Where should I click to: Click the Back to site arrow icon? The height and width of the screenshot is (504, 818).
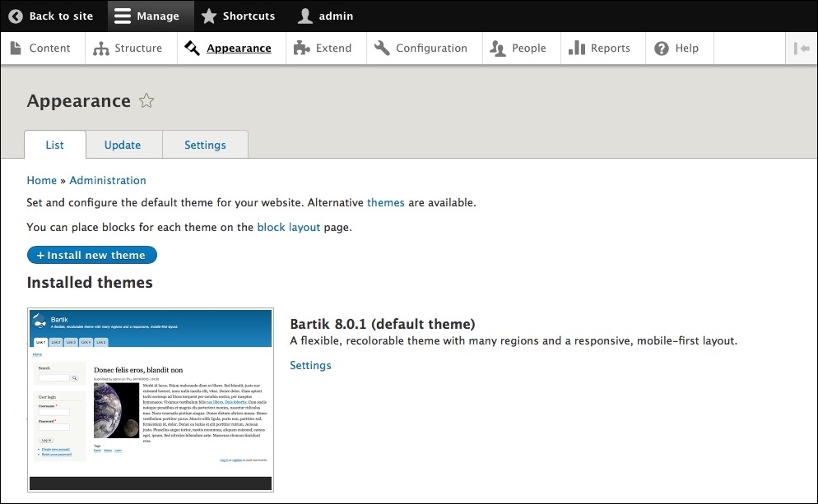(x=16, y=16)
